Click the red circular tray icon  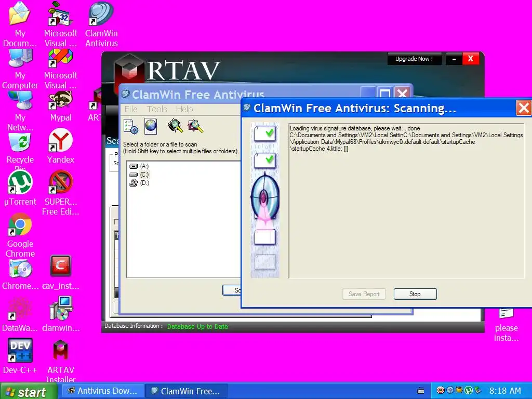point(441,391)
